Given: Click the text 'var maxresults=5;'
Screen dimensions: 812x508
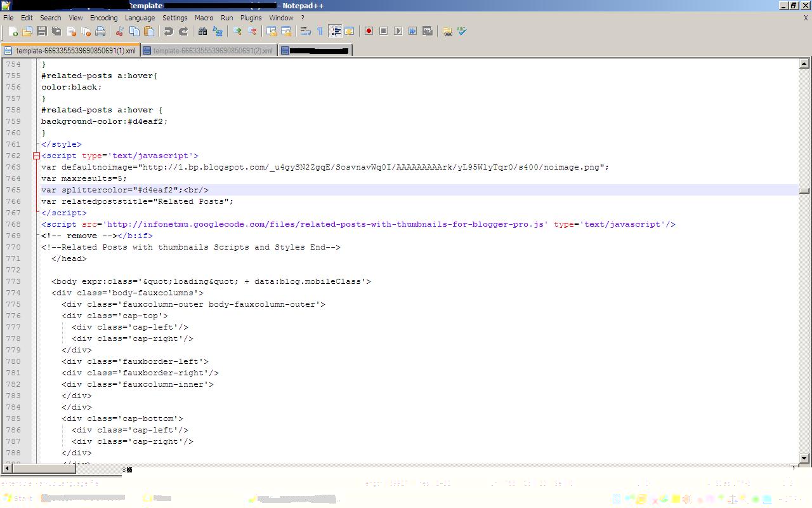Looking at the screenshot, I should pyautogui.click(x=84, y=178).
